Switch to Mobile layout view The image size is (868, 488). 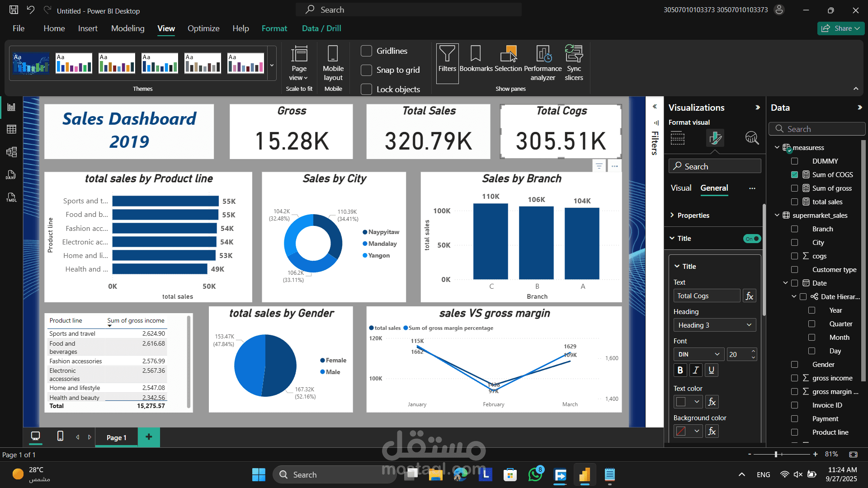pyautogui.click(x=333, y=62)
